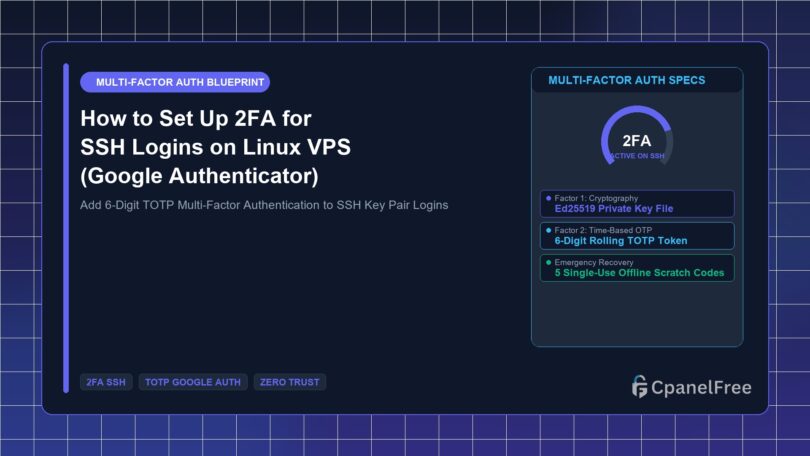810x456 pixels.
Task: Click the '(Google Authenticator)' headline line
Action: coord(199,176)
